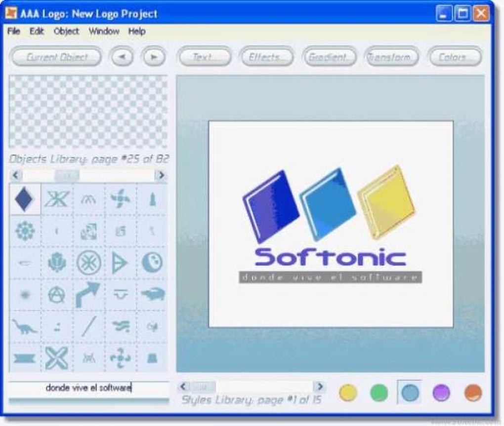504x426 pixels.
Task: Pick the diagonal slash line object
Action: click(x=89, y=326)
